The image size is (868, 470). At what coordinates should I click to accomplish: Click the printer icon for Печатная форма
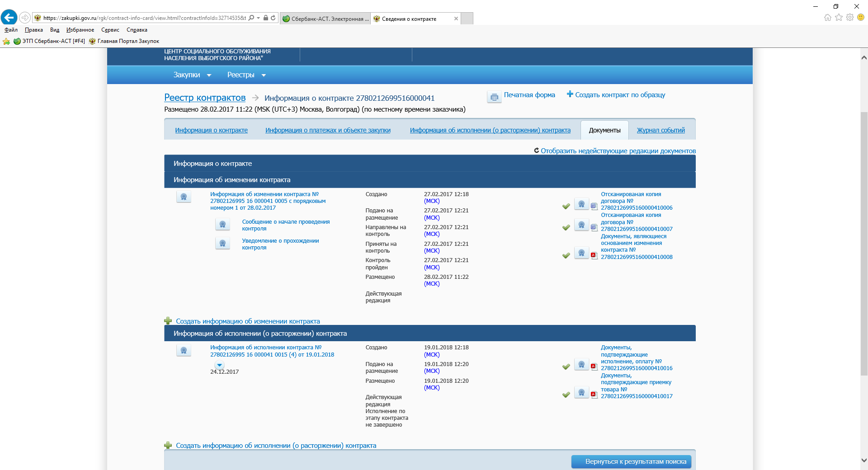[x=494, y=97]
